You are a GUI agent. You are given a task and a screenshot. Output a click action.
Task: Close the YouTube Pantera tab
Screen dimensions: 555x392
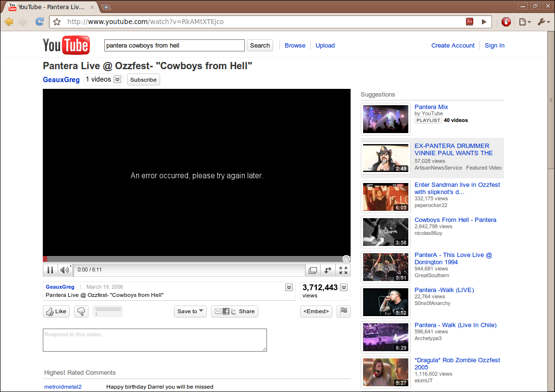[x=92, y=7]
